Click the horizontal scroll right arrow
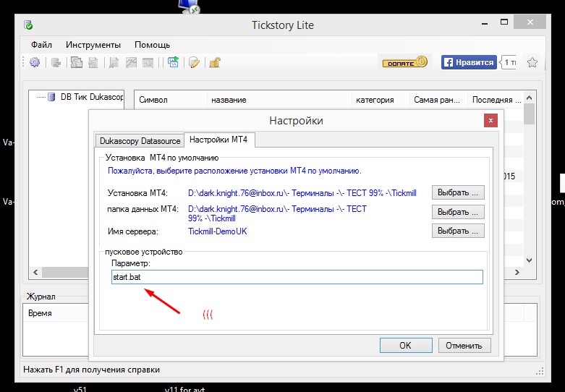Viewport: 565px width, 392px height. pos(517,272)
